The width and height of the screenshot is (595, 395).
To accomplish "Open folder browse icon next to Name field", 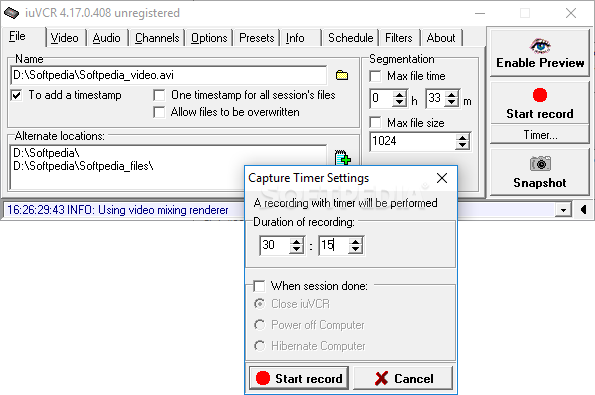I will tap(342, 75).
